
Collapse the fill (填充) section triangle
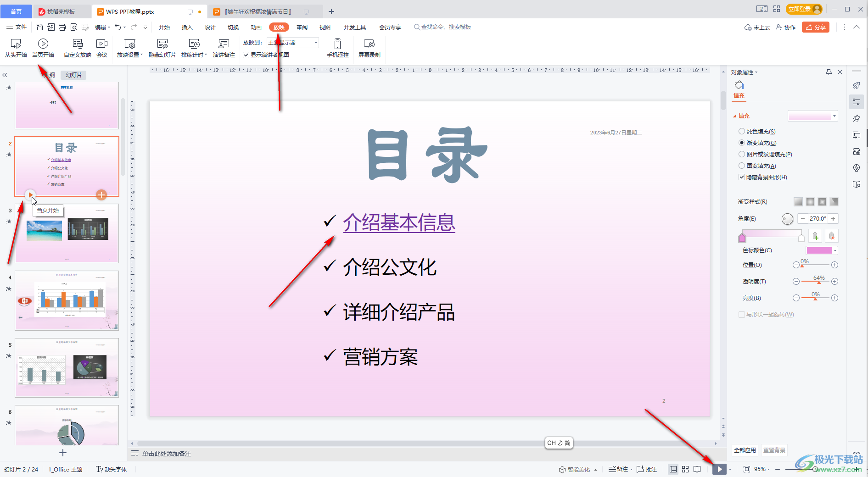tap(735, 116)
